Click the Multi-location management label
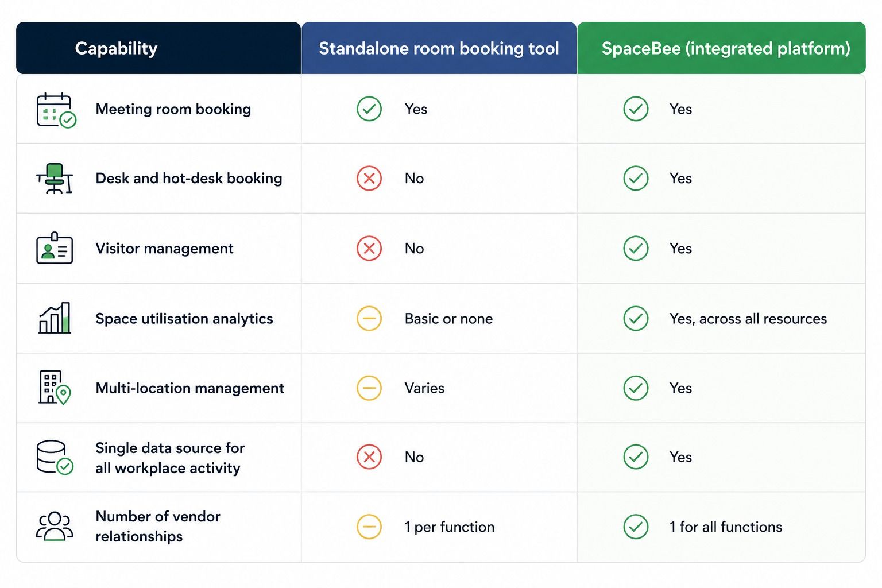882x588 pixels. pyautogui.click(x=190, y=388)
